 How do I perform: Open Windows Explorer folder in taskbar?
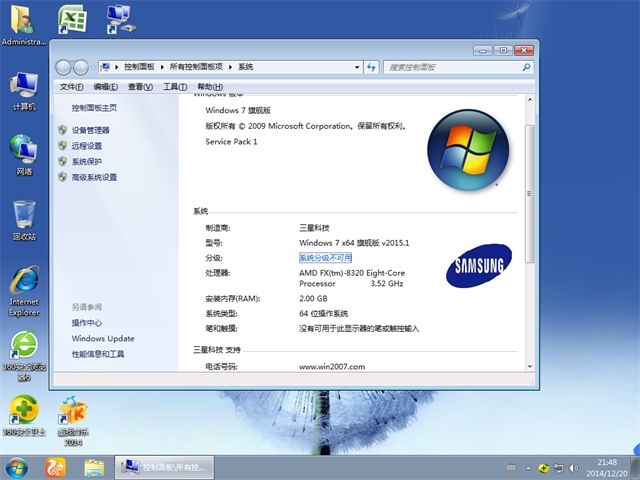coord(94,466)
